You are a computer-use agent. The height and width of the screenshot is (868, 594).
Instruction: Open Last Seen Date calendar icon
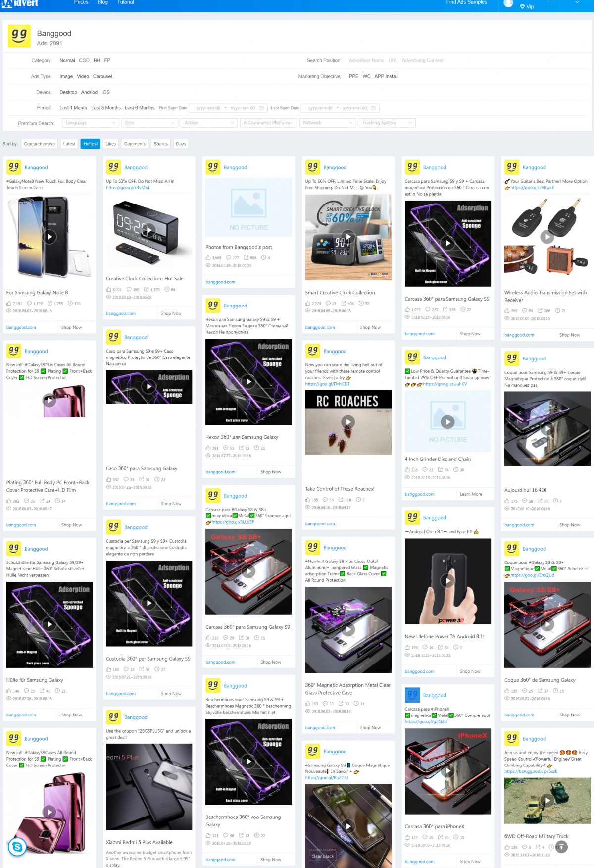tap(374, 108)
